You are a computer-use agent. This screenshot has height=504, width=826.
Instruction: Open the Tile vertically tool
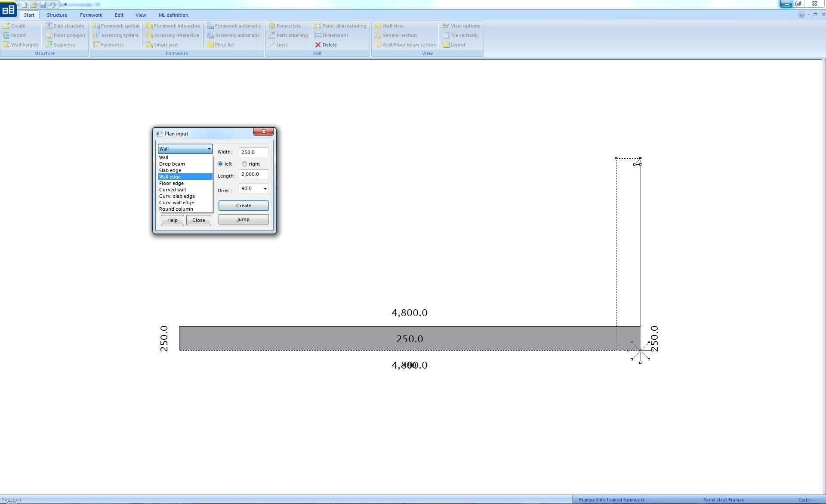pos(446,35)
